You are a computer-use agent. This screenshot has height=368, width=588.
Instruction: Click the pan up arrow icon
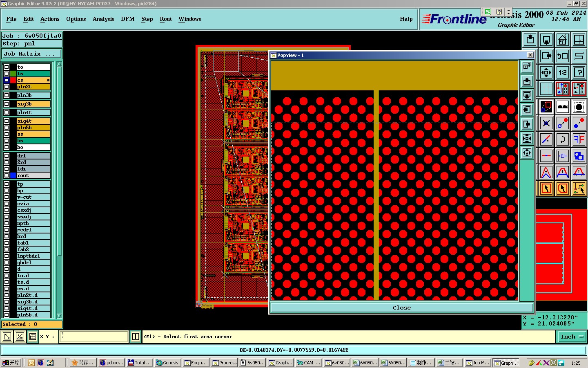(530, 40)
